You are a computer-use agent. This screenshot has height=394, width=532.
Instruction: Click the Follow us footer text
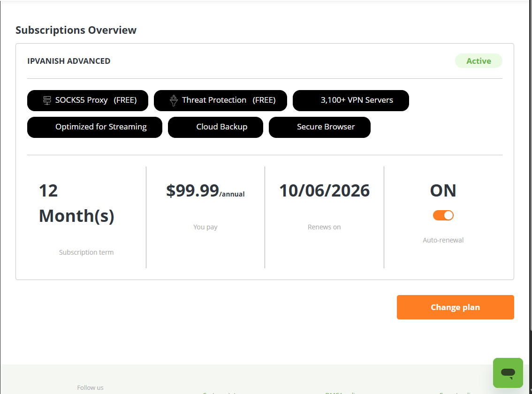[x=90, y=387]
